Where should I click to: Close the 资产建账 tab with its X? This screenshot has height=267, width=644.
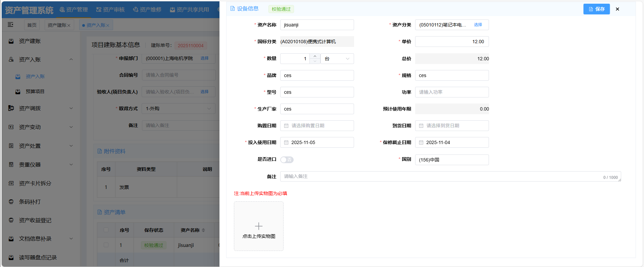[69, 25]
